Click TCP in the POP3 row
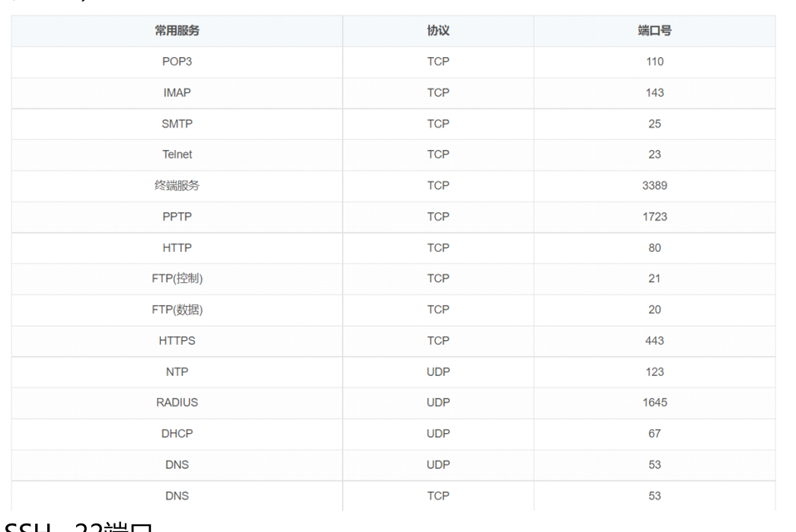This screenshot has width=796, height=532. coord(438,62)
